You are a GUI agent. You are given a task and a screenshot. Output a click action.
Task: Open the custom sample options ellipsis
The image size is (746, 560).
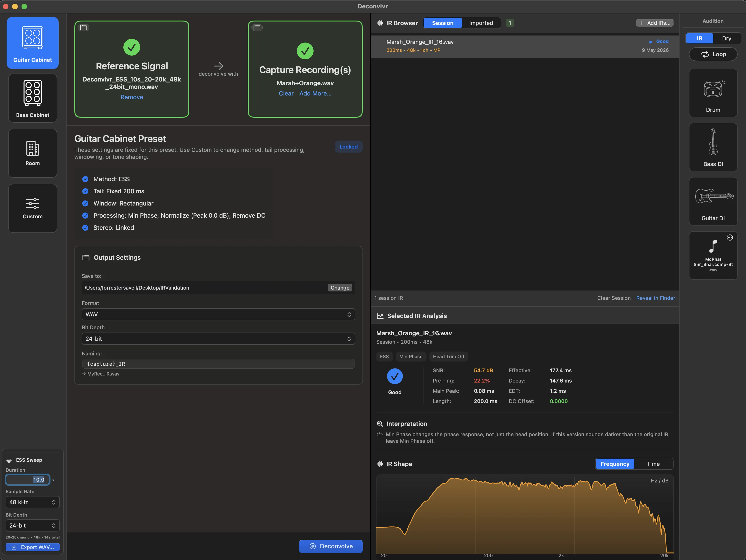coord(730,237)
